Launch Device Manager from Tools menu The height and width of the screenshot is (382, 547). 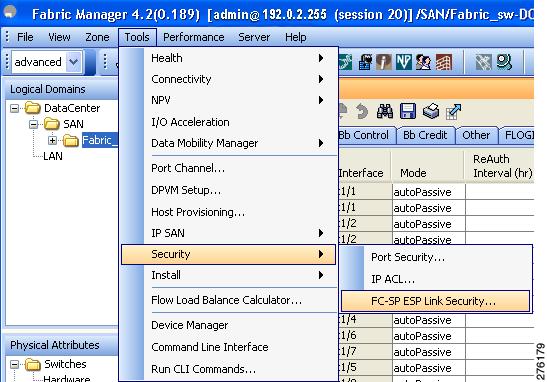coord(228,325)
